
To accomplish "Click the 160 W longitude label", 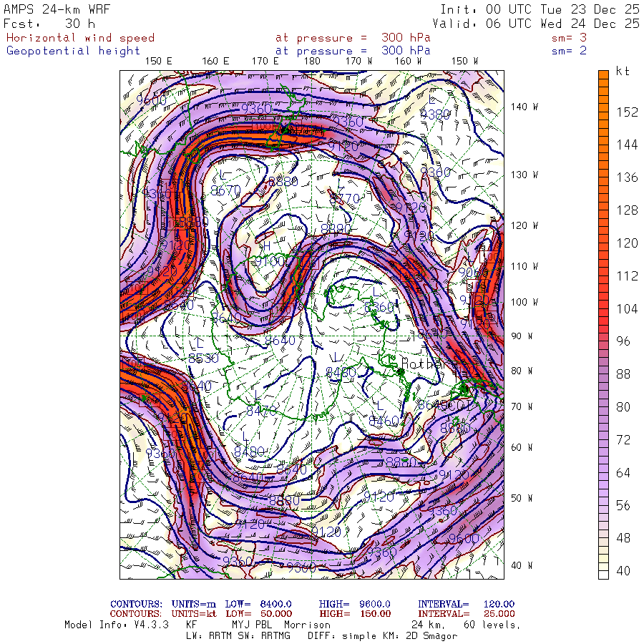I will [x=409, y=62].
